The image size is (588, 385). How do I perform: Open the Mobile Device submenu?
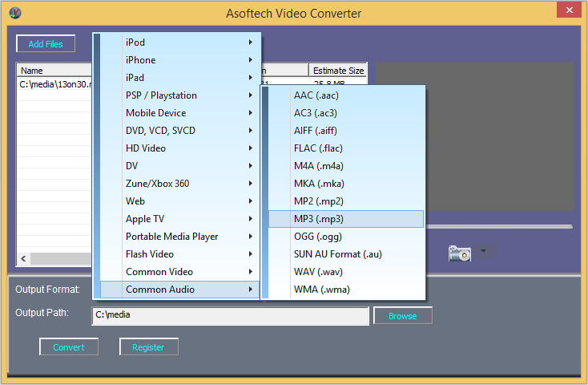click(x=180, y=113)
